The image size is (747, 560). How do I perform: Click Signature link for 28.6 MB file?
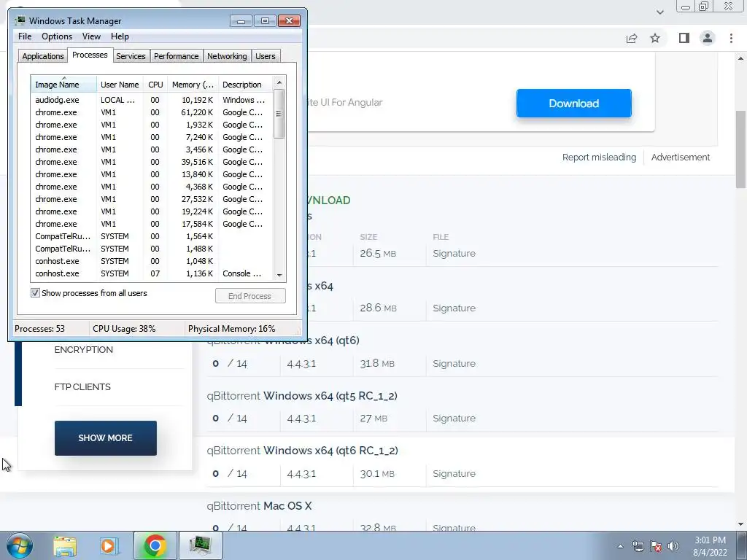click(x=454, y=308)
